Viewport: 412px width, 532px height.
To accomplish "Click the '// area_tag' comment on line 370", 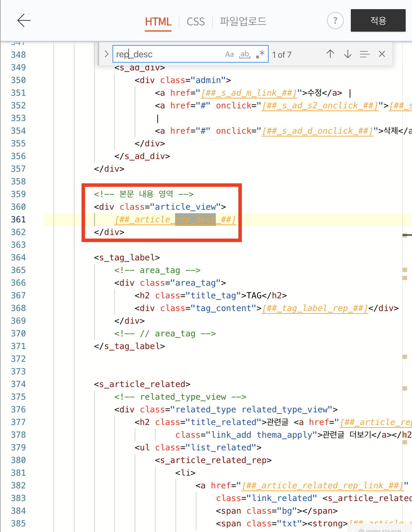I will pos(165,334).
